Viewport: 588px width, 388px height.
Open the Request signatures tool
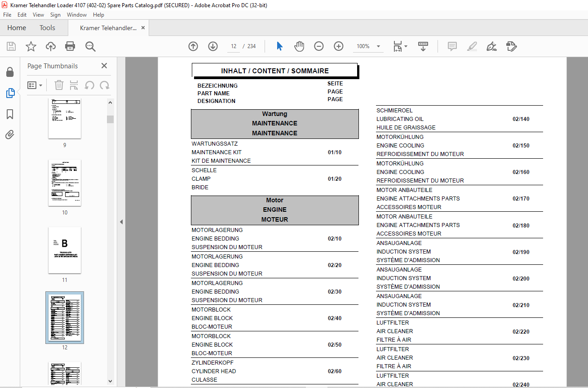tap(512, 46)
